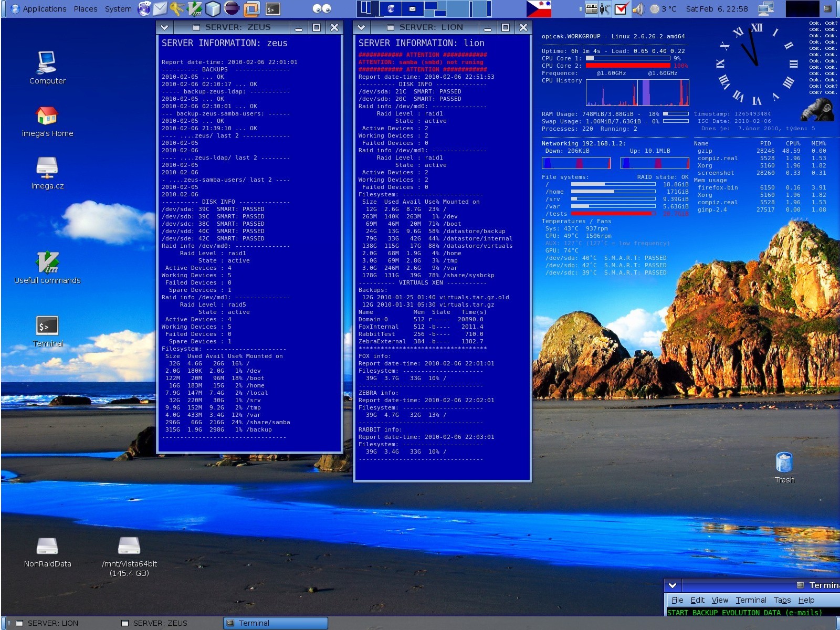Switch to SERVER: ZEUS in bottom taskbar
Viewport: 840px width, 630px height.
(169, 623)
